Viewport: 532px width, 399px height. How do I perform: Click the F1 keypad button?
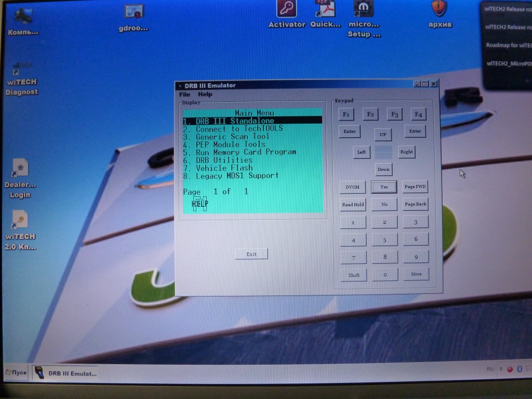point(346,114)
